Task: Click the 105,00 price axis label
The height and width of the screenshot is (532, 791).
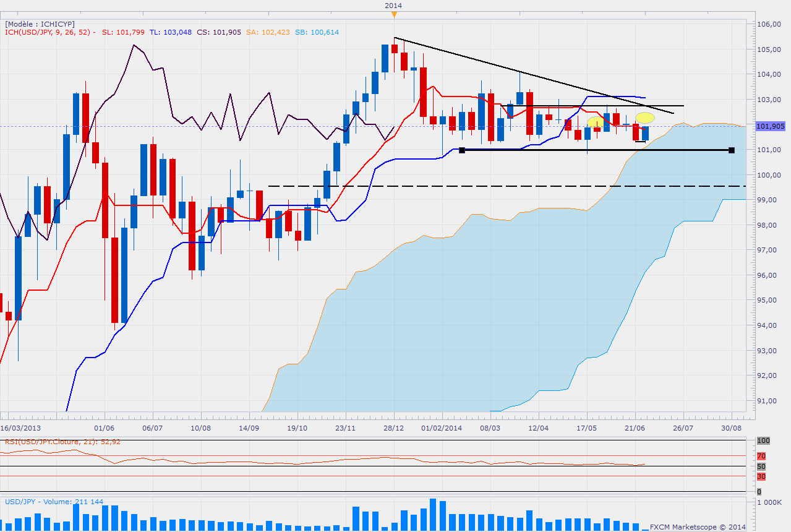Action: tap(769, 49)
